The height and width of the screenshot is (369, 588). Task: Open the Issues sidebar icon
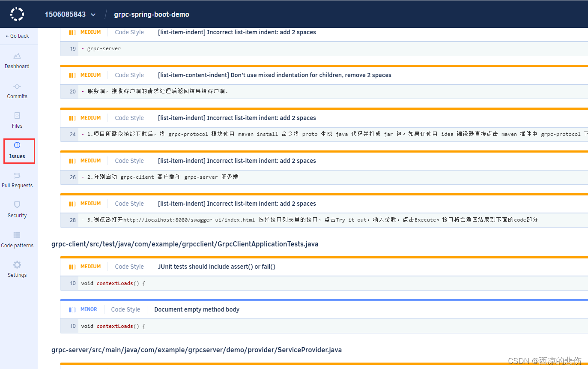[17, 145]
